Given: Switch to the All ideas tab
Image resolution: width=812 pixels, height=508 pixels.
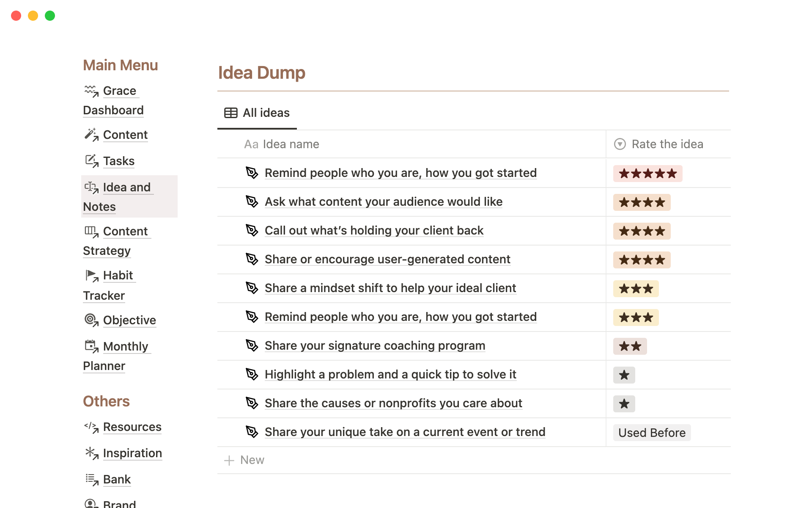Looking at the screenshot, I should pyautogui.click(x=257, y=113).
